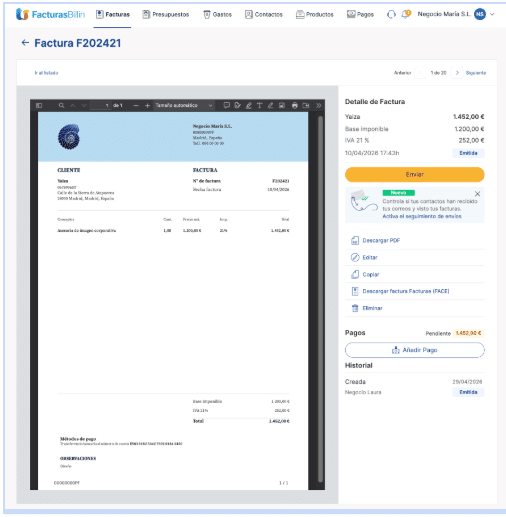Click the Copiar icon

(355, 274)
